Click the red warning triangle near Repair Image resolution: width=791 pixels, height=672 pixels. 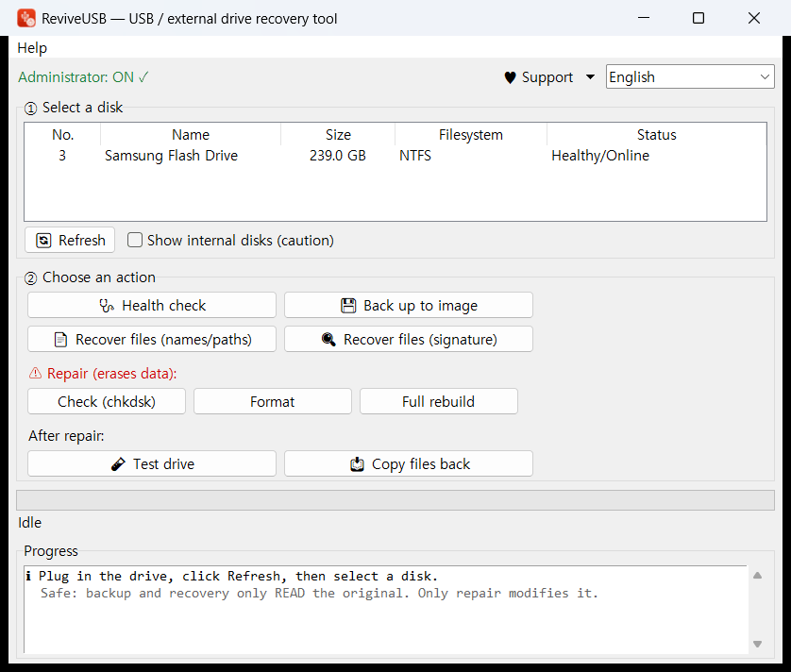tap(35, 374)
